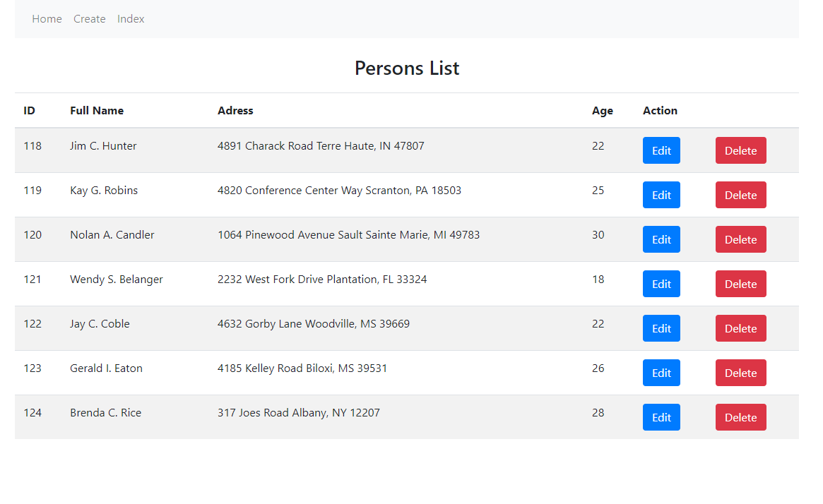The image size is (823, 504).
Task: Select the Age column header
Action: (x=602, y=110)
